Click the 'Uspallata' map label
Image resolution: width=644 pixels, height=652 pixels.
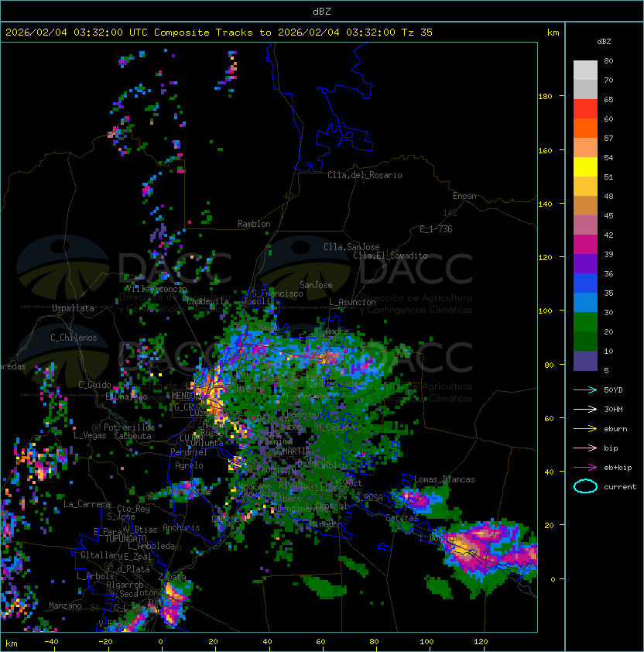click(x=74, y=308)
